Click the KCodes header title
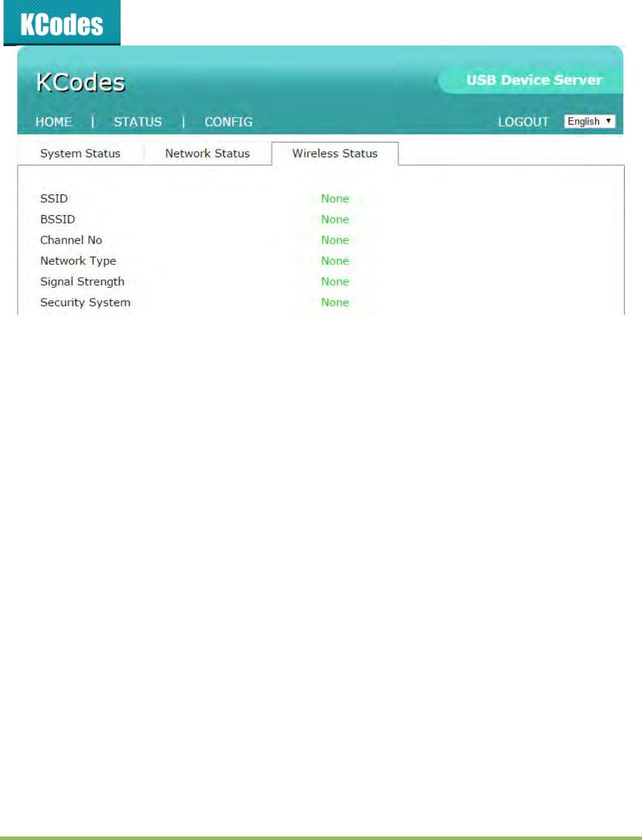Screen dimensions: 642x840 tap(81, 82)
